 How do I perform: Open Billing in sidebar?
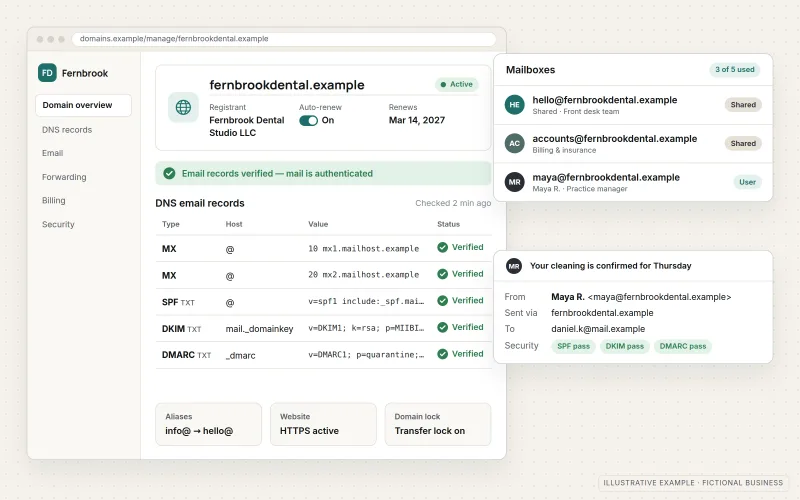tap(54, 201)
